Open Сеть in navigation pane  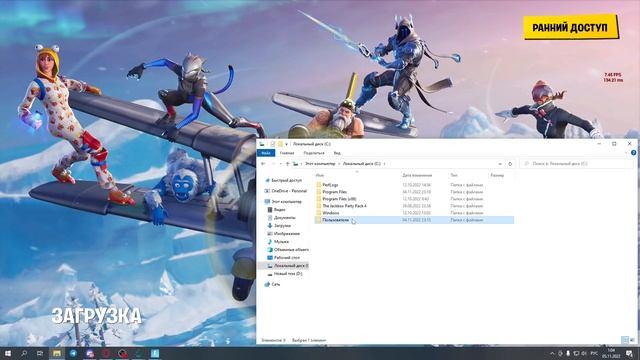(x=272, y=284)
